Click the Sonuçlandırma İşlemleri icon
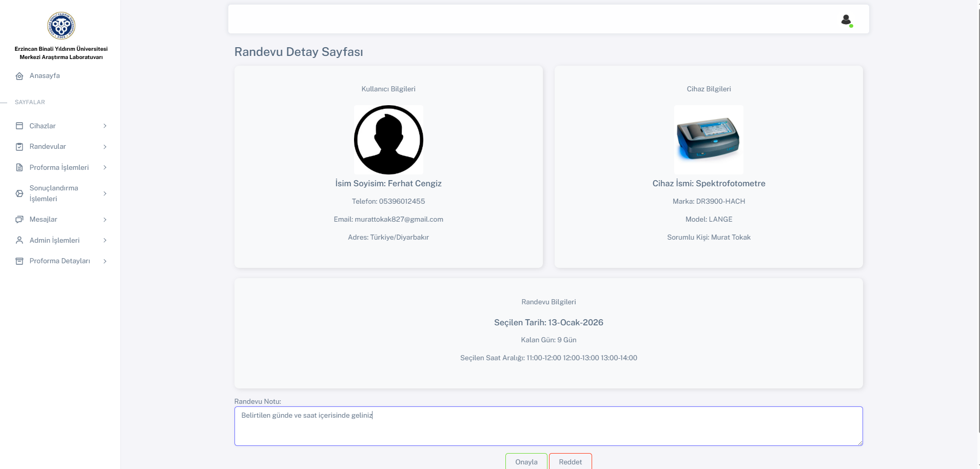The height and width of the screenshot is (469, 980). [x=19, y=193]
